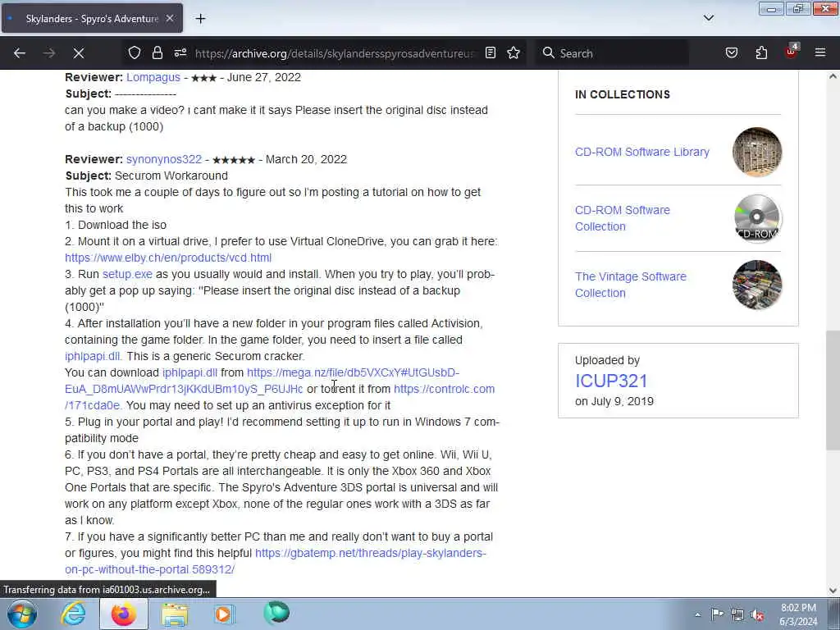
Task: Click the 'Securom Workaround' subject text
Action: 171,176
